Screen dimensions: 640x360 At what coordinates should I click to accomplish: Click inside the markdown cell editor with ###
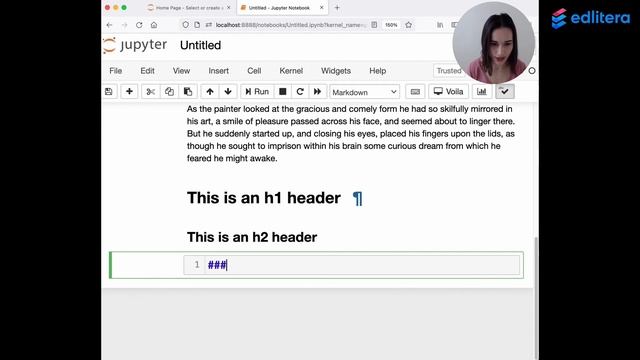[362, 265]
